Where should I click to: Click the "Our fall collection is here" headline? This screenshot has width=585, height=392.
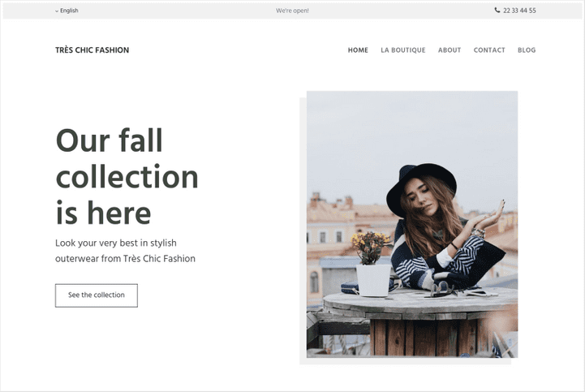(127, 176)
